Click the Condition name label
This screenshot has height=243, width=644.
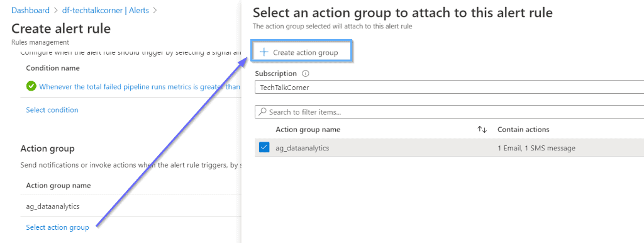point(53,68)
